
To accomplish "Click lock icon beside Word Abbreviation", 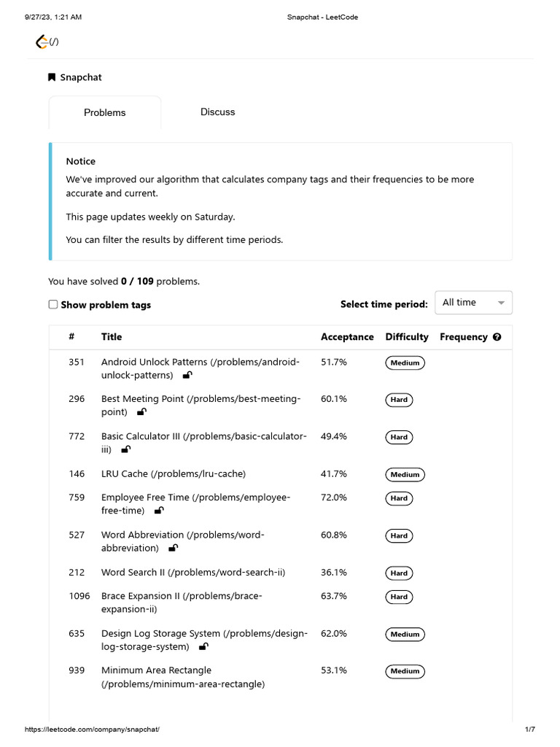I will (x=173, y=548).
